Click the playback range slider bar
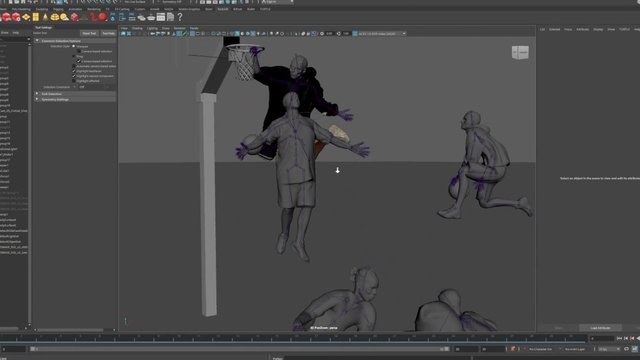 pyautogui.click(x=240, y=349)
